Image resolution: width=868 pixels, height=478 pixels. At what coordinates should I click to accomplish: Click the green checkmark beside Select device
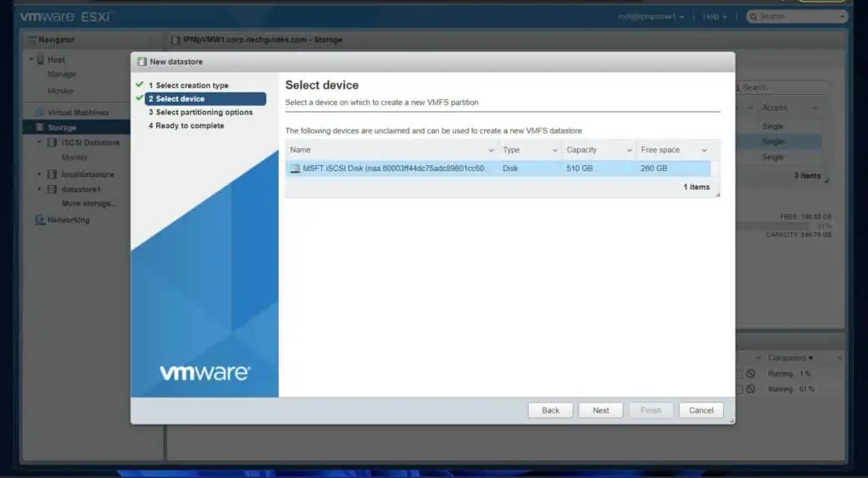coord(140,98)
